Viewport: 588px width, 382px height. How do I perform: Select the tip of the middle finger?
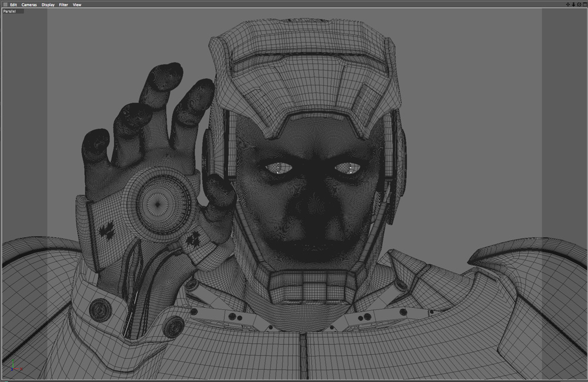(165, 77)
